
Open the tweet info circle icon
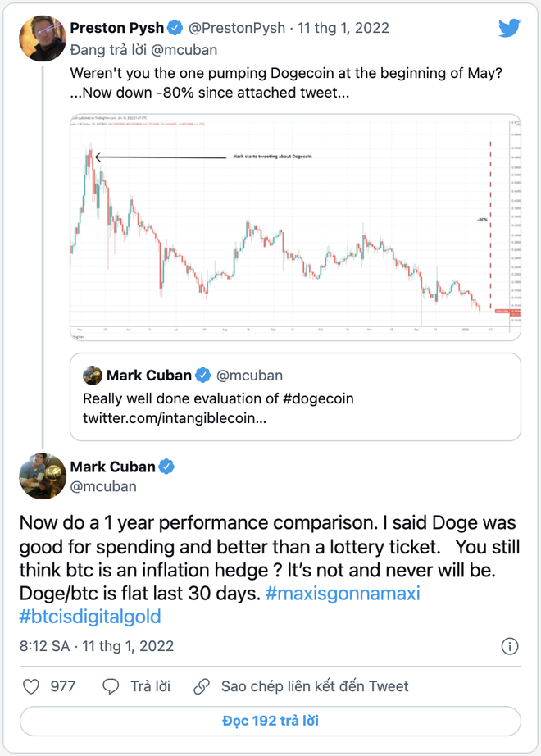510,646
